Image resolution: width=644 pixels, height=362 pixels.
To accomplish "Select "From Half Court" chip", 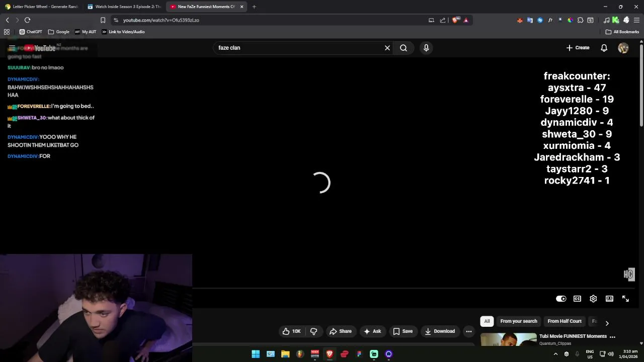I will (x=565, y=321).
